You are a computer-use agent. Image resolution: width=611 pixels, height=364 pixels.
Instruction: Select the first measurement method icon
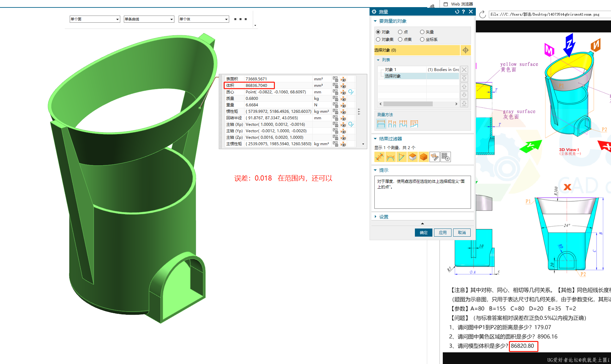coord(381,124)
